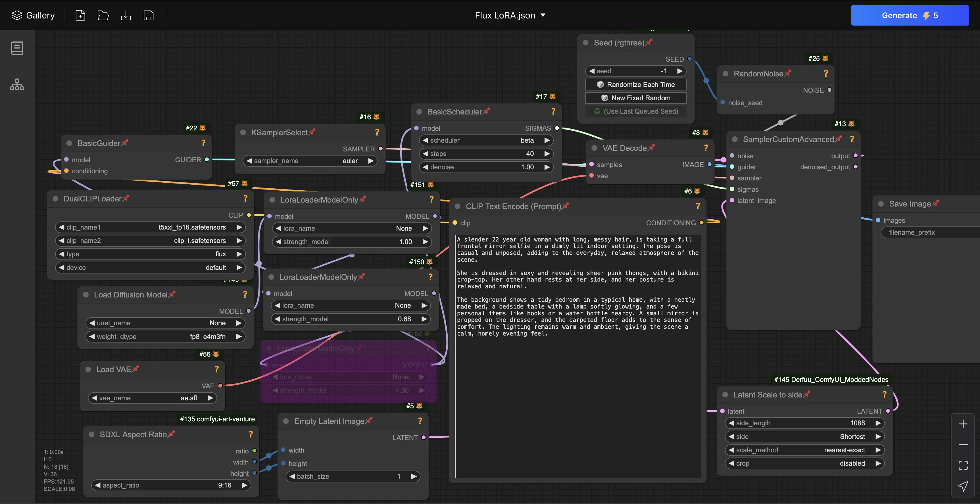Click the open folder icon
The image size is (980, 504).
103,15
